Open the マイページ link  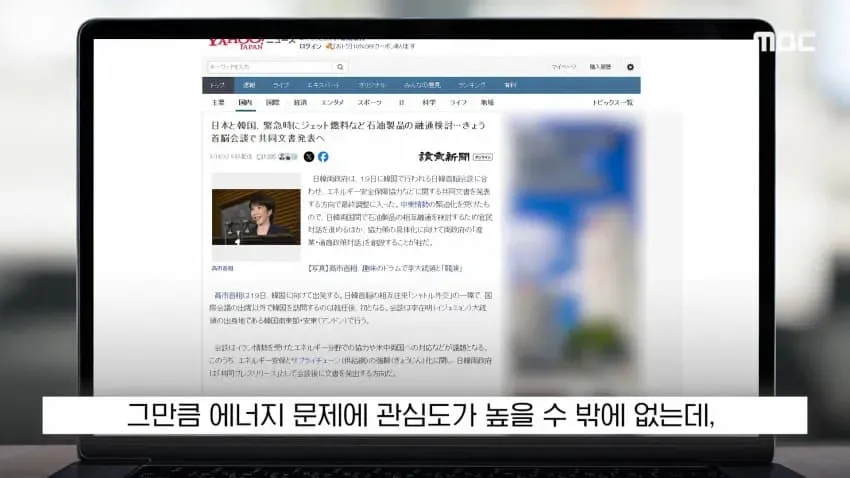[564, 67]
